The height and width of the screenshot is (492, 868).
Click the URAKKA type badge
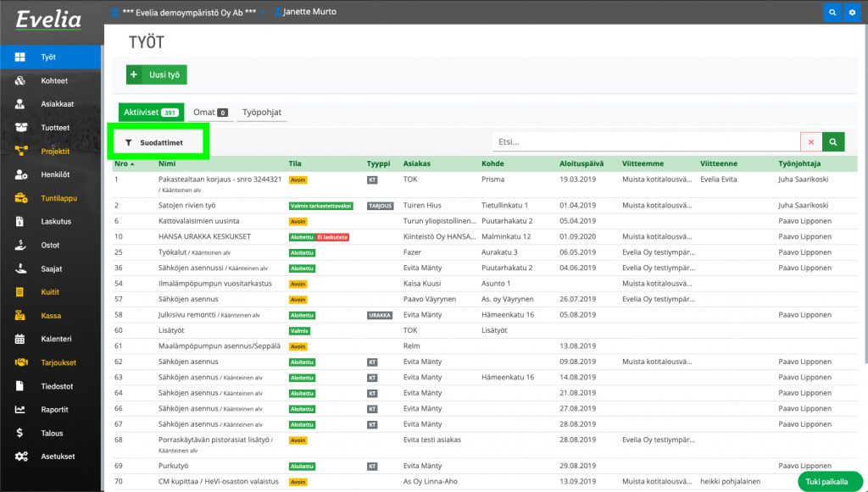[x=380, y=316]
